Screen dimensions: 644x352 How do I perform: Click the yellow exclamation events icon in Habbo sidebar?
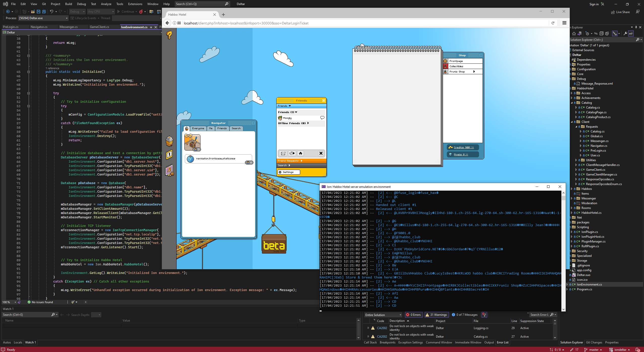pos(169,154)
